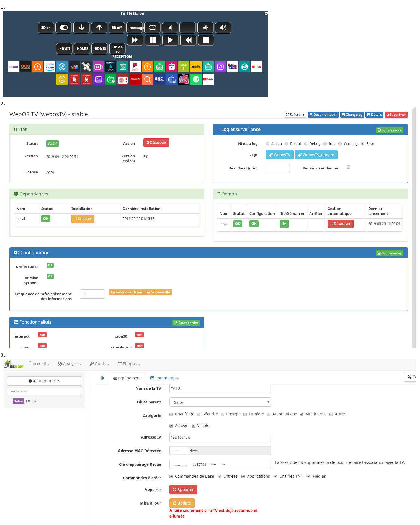Switch TV input to HDMI3
Viewport: 420px width, 525px height.
tap(100, 49)
